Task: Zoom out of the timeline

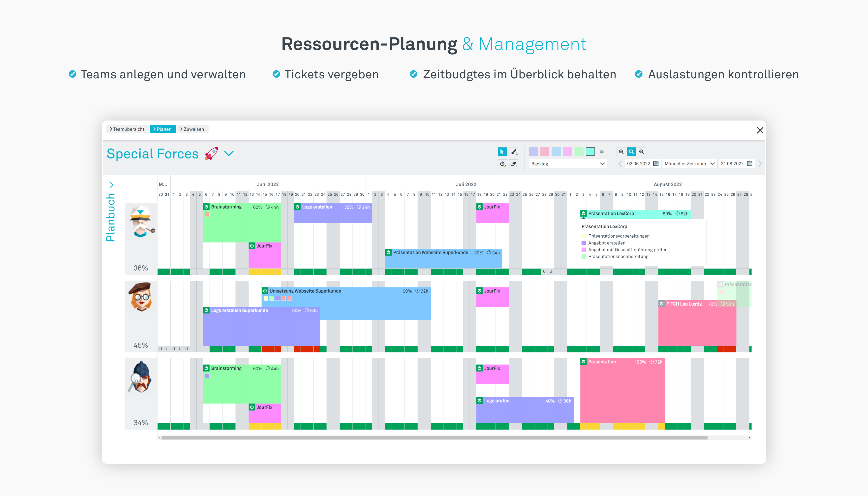Action: tap(642, 152)
